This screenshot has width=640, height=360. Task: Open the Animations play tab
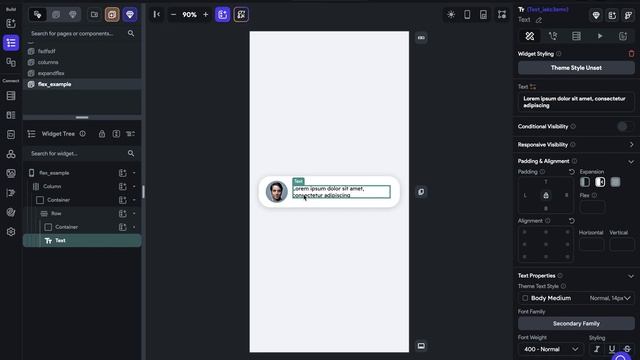600,36
